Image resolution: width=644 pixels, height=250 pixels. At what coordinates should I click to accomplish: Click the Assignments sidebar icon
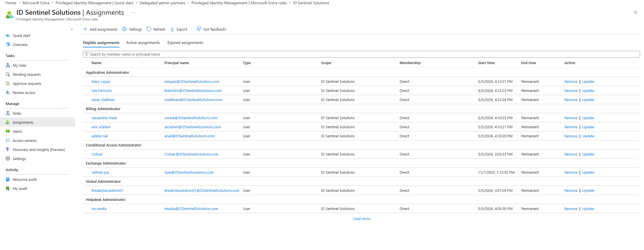(8, 122)
